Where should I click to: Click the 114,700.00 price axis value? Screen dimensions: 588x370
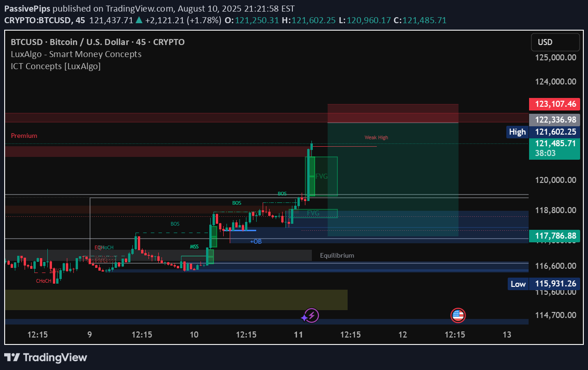click(x=556, y=315)
